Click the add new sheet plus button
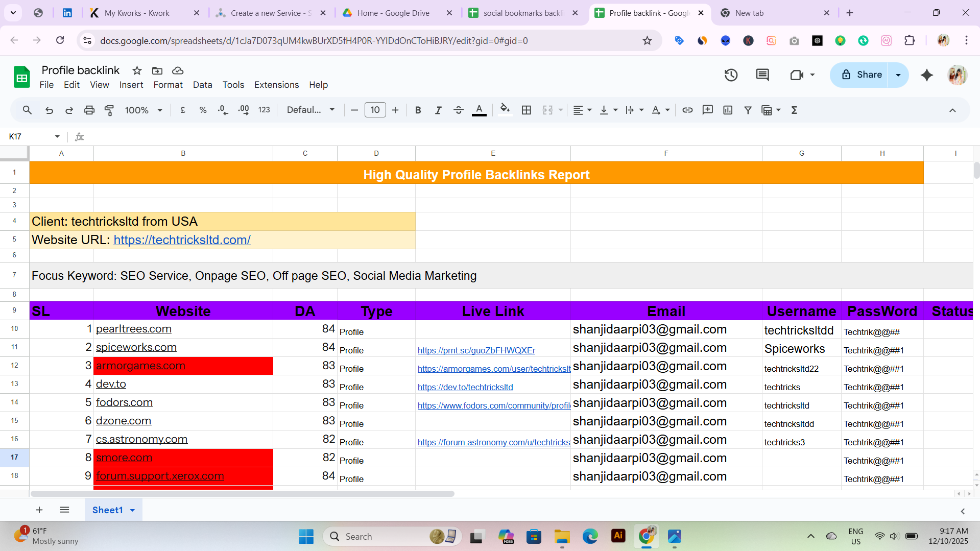 tap(39, 510)
